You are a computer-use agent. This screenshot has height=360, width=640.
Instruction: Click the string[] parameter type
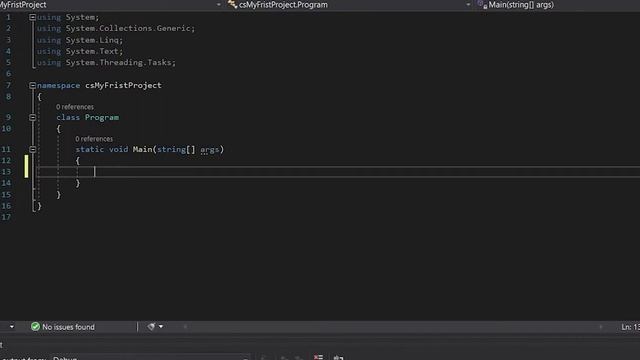coord(176,149)
